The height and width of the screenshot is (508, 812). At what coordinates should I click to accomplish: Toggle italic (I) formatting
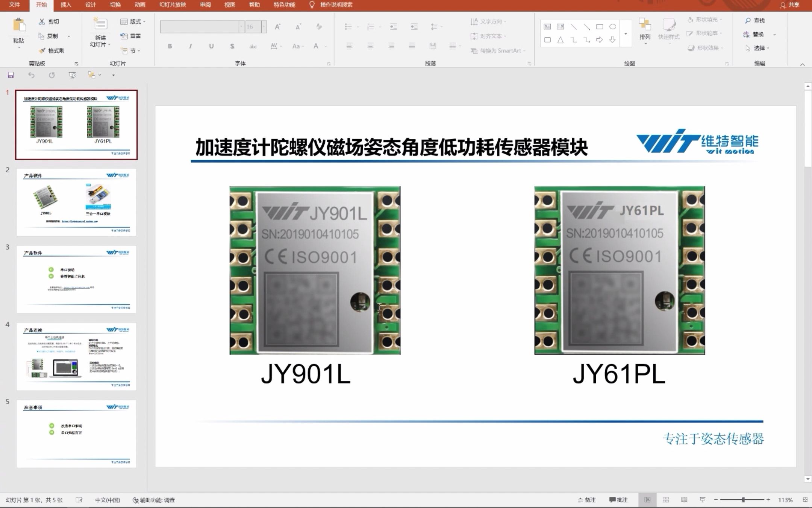click(x=191, y=46)
